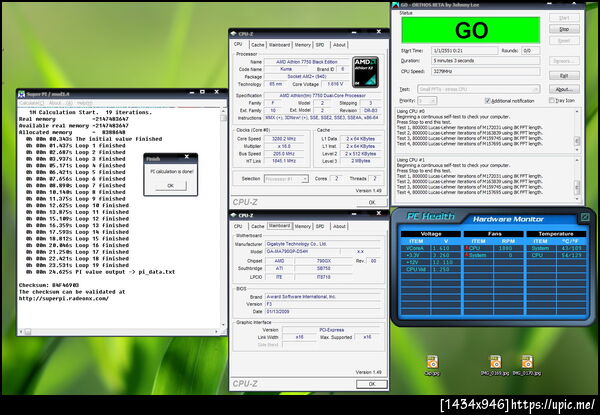
Task: Click the +12V voltage row in PC Health
Action: click(430, 262)
